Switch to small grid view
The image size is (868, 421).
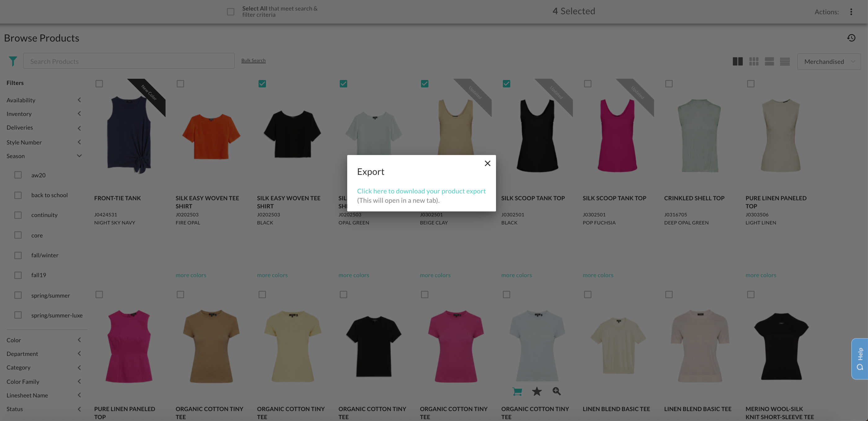[754, 61]
